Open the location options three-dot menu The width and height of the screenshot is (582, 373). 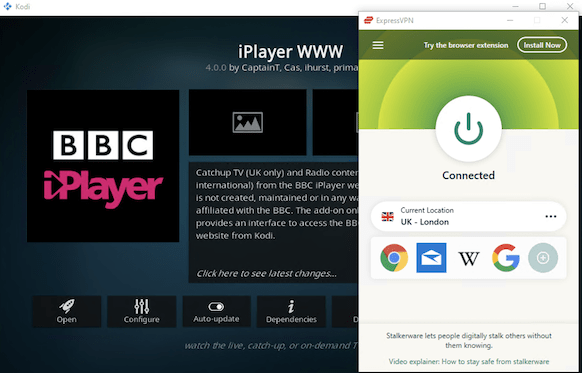pyautogui.click(x=551, y=216)
